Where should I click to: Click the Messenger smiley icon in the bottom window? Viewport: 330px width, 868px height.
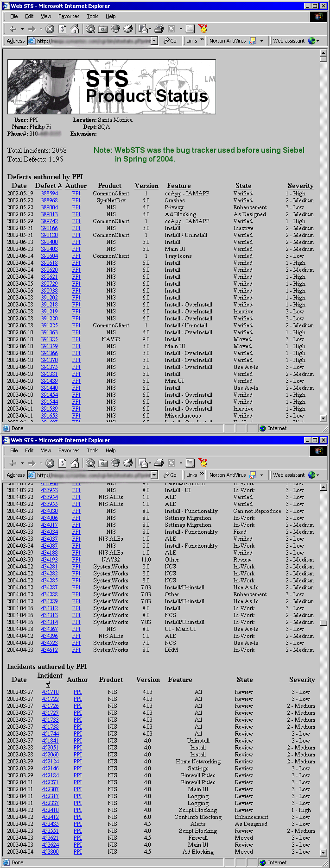(x=203, y=462)
